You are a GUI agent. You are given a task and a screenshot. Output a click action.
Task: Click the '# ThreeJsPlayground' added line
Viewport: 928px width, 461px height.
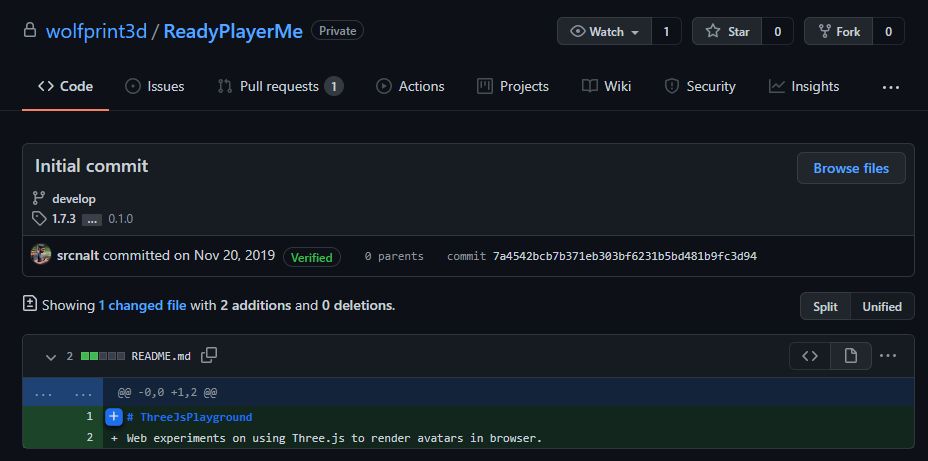189,417
